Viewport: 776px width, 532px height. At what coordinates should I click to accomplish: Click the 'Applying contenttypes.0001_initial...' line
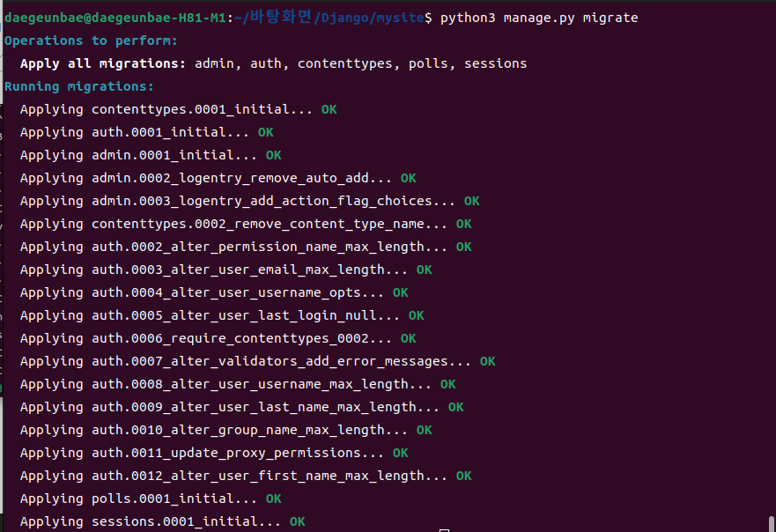pos(178,109)
